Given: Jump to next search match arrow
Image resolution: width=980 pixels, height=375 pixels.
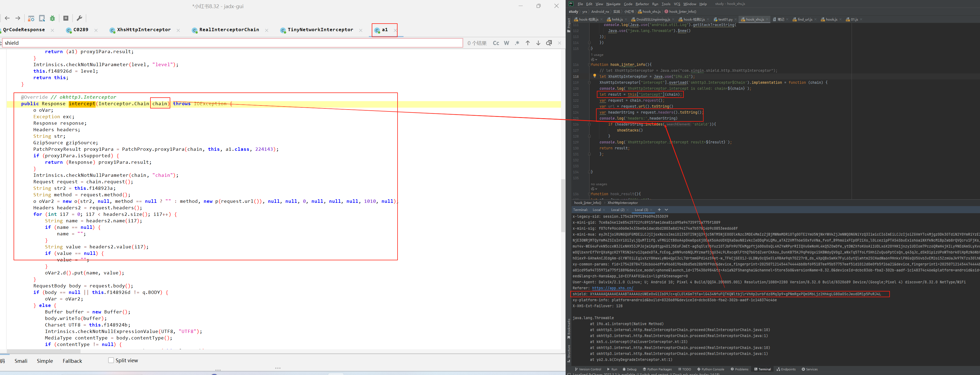Looking at the screenshot, I should (x=538, y=43).
